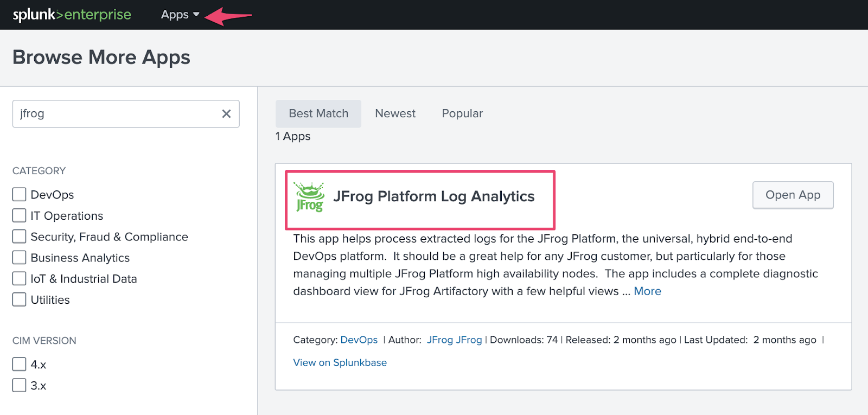Open the View on Splunkbase link
The height and width of the screenshot is (415, 868).
[340, 363]
